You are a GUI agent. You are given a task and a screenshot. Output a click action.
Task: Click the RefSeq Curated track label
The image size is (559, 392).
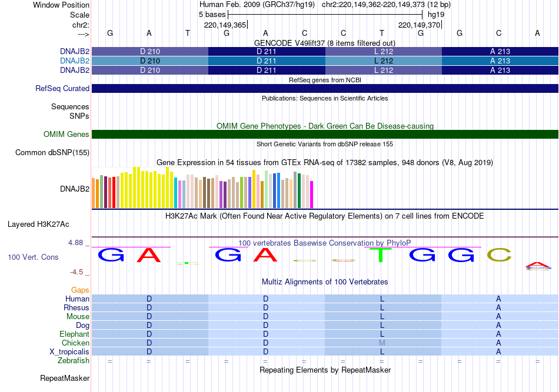point(62,88)
